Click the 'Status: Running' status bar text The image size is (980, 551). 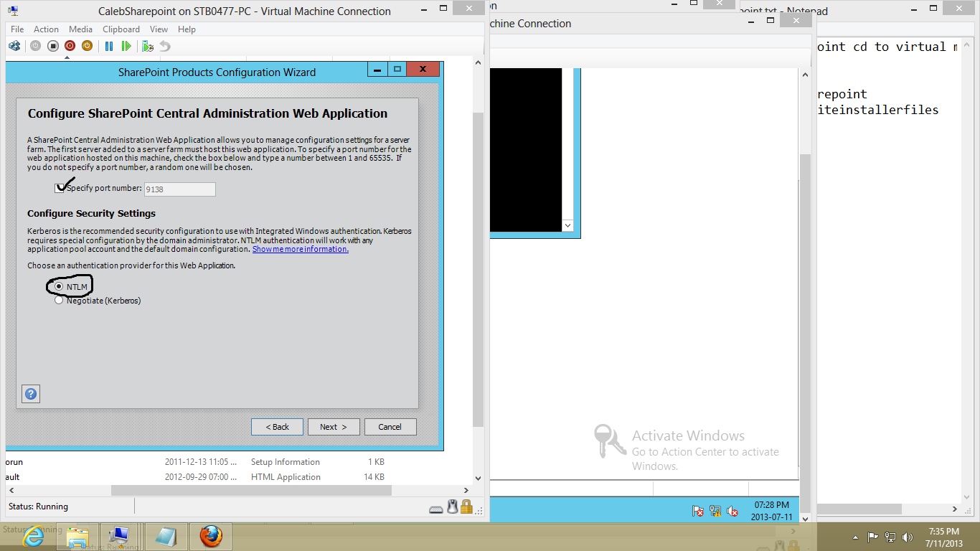coord(38,507)
